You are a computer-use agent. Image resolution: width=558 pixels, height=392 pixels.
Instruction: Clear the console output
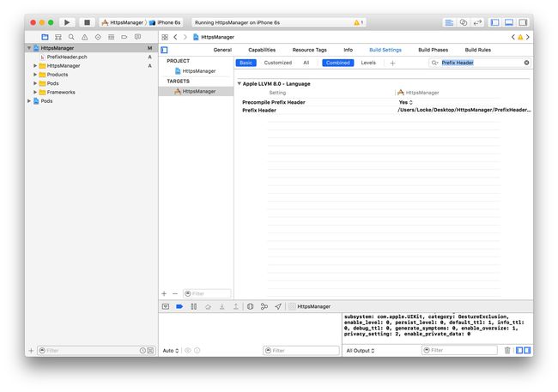pyautogui.click(x=507, y=351)
